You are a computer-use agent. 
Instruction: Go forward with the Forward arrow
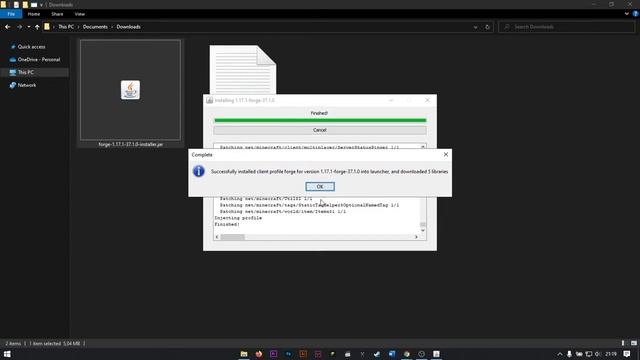click(19, 27)
